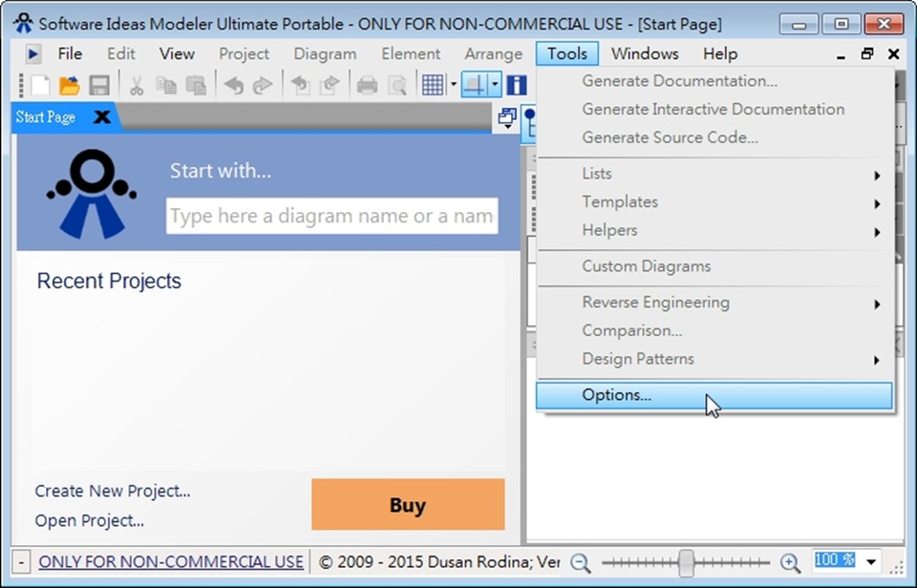Screen dimensions: 917x588
Task: Select Generate Documentation... in Tools menu
Action: pos(714,81)
